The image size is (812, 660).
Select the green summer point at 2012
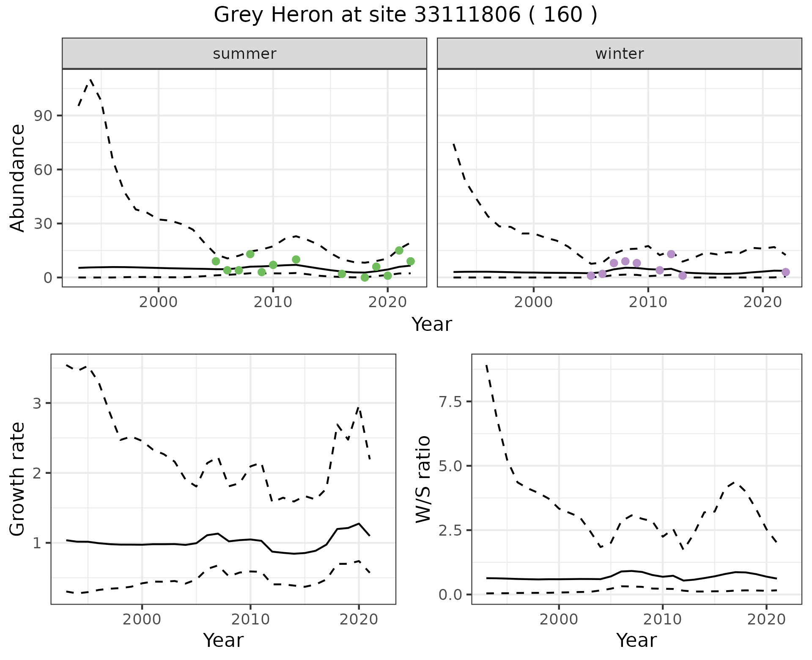click(296, 259)
